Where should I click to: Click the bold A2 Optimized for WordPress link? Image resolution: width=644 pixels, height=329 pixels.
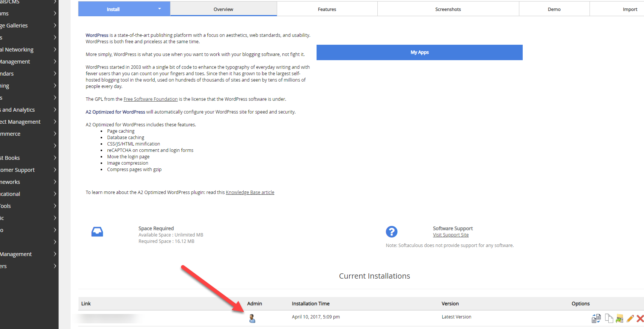115,112
